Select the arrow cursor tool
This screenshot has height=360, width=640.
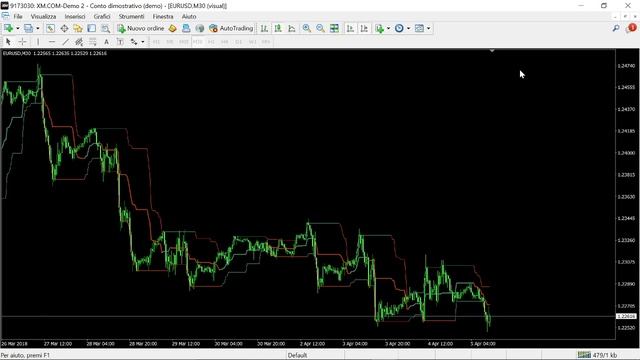[x=8, y=42]
